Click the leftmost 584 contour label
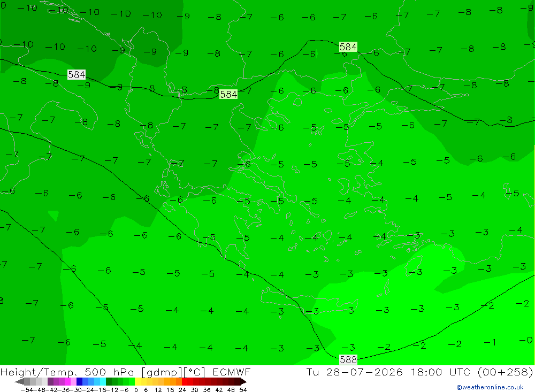 [77, 74]
